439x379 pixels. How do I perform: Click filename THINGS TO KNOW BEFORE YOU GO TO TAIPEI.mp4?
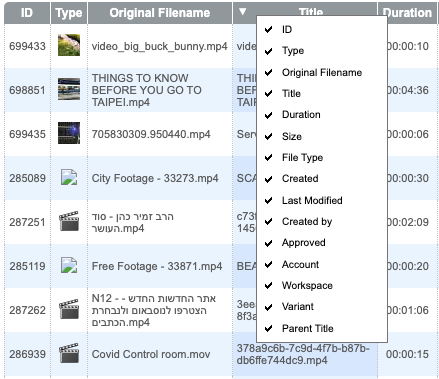(147, 90)
